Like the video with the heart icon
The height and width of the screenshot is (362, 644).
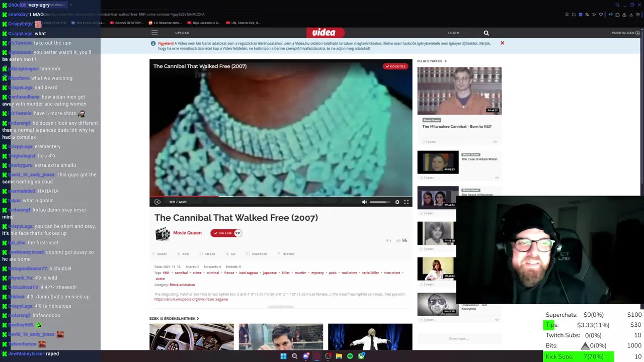(x=387, y=241)
